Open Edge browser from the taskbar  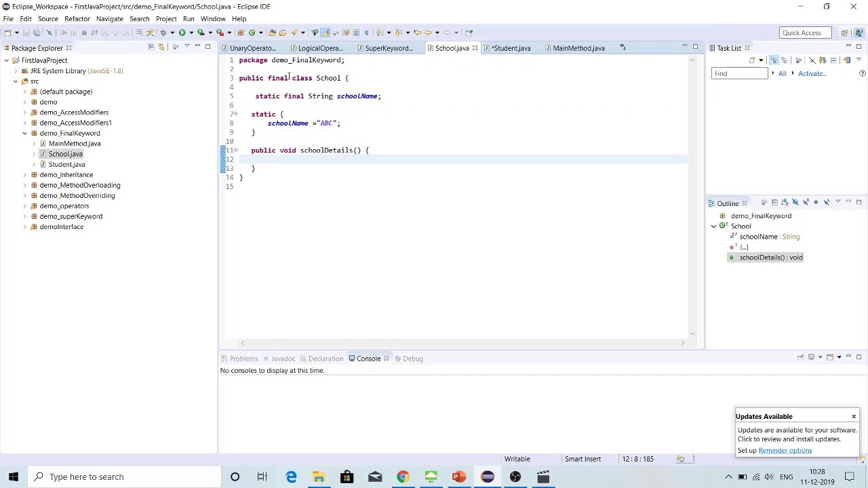click(291, 477)
